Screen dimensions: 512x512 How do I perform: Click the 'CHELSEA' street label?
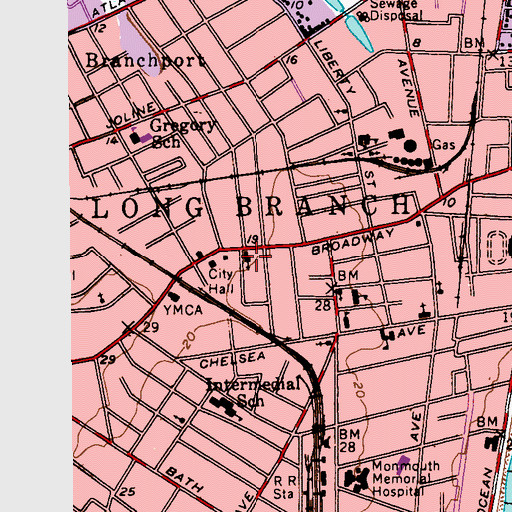pos(232,360)
